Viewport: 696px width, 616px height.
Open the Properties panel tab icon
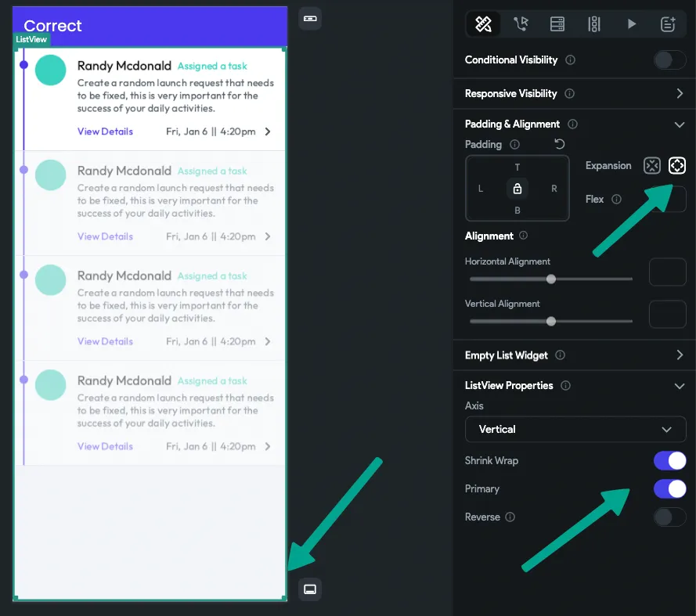click(483, 24)
